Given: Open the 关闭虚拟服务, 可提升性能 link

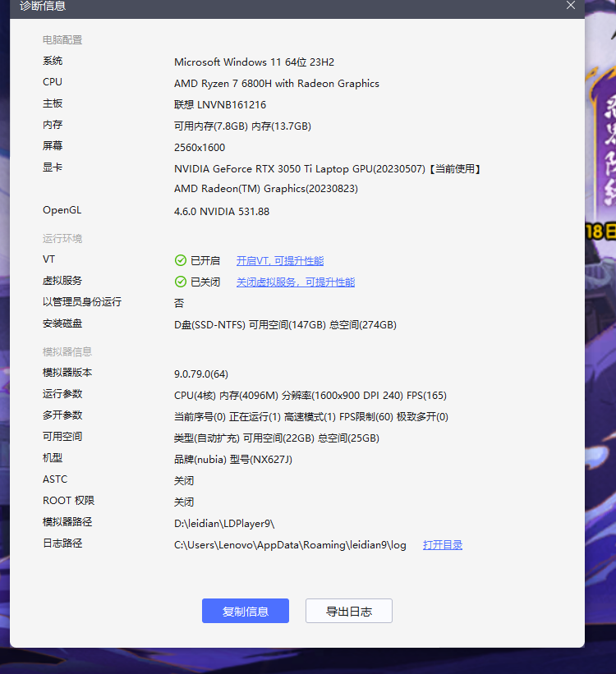Looking at the screenshot, I should tap(296, 282).
